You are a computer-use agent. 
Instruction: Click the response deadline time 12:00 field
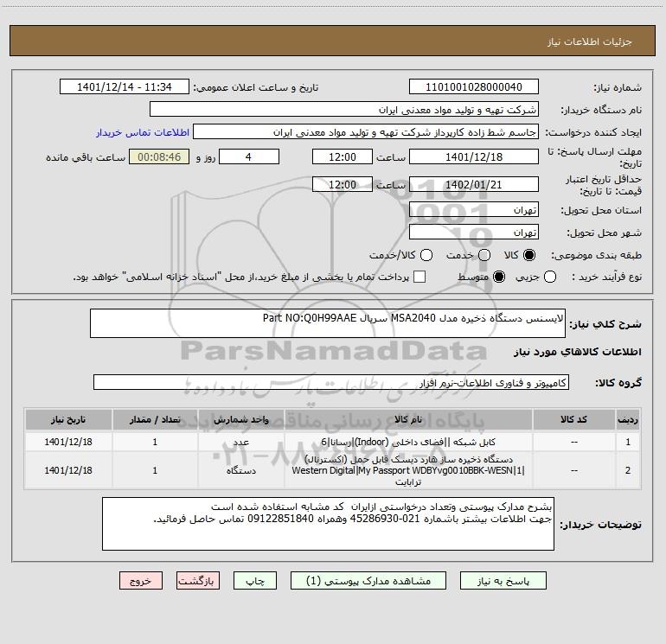(343, 156)
